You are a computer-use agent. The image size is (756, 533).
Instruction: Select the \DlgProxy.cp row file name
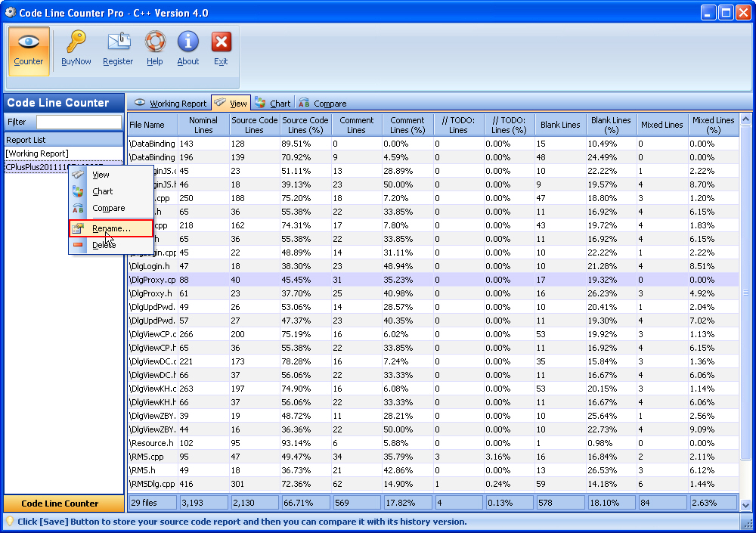tap(153, 280)
